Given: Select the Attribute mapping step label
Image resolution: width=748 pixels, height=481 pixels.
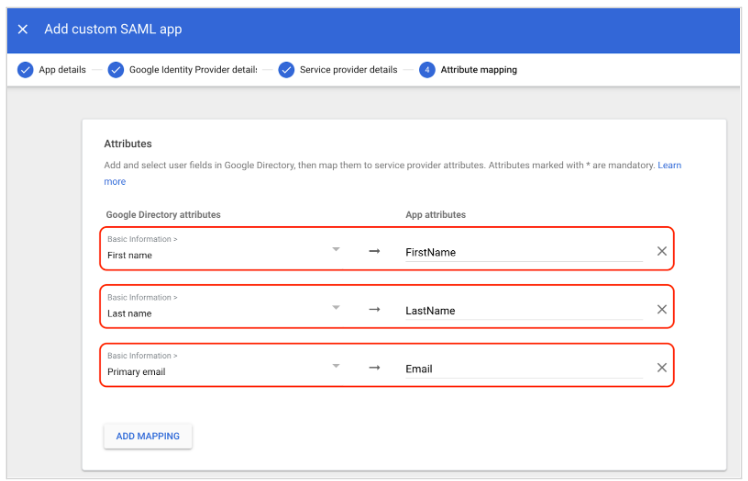Looking at the screenshot, I should pos(479,70).
